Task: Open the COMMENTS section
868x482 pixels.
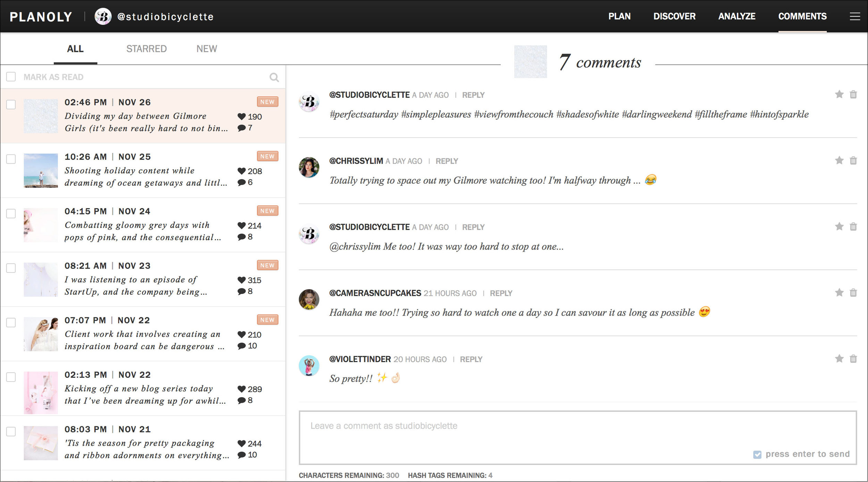Action: pyautogui.click(x=802, y=16)
